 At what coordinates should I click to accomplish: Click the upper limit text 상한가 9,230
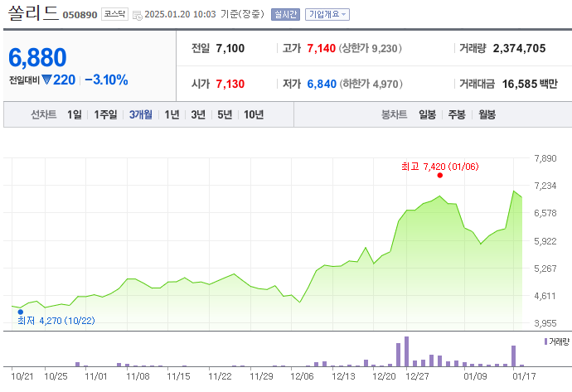point(371,48)
